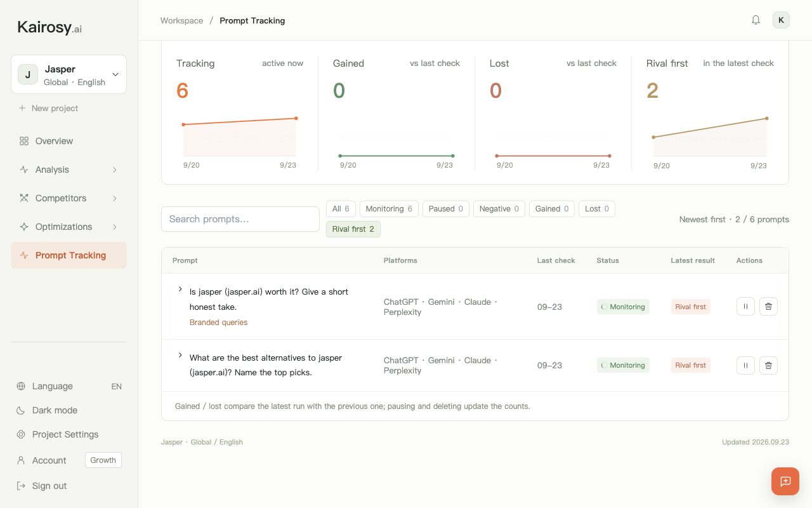
Task: Filter prompts by Monitoring
Action: 389,209
